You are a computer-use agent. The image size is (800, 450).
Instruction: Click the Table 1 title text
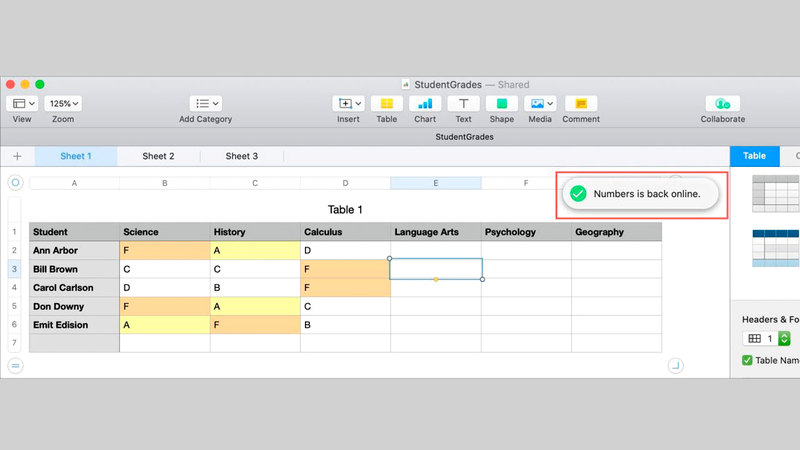345,210
